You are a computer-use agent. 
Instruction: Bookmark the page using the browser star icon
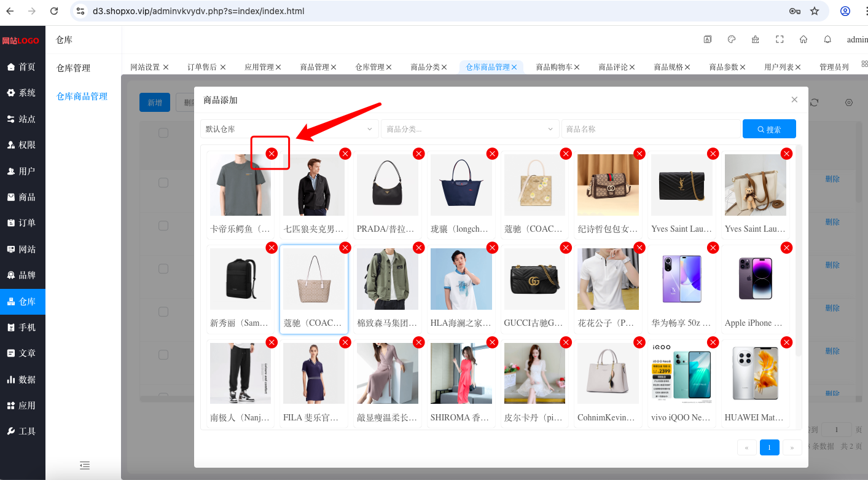pyautogui.click(x=815, y=11)
